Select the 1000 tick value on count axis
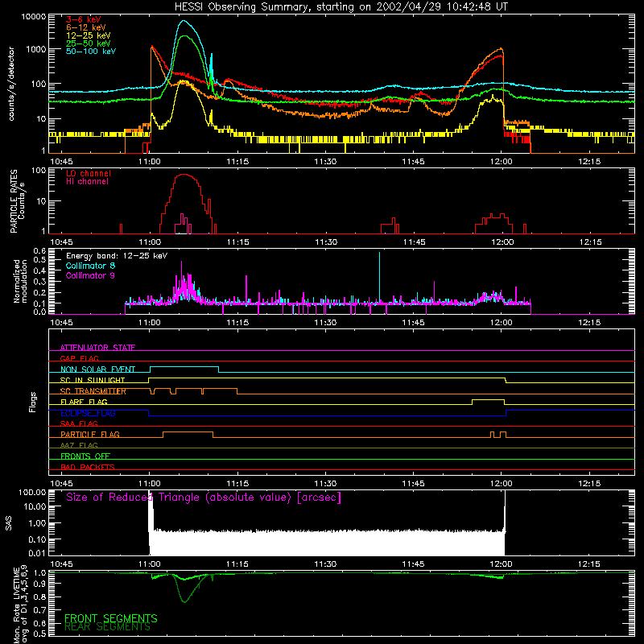 [x=35, y=49]
